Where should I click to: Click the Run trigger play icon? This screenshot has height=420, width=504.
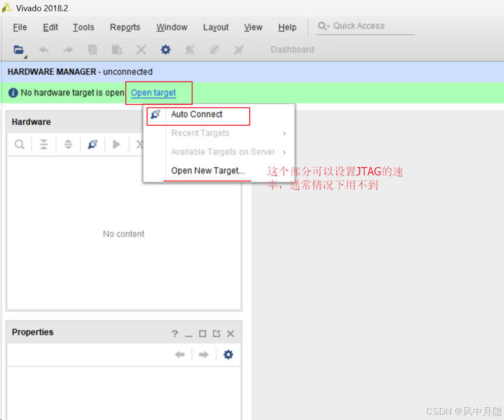[x=117, y=144]
